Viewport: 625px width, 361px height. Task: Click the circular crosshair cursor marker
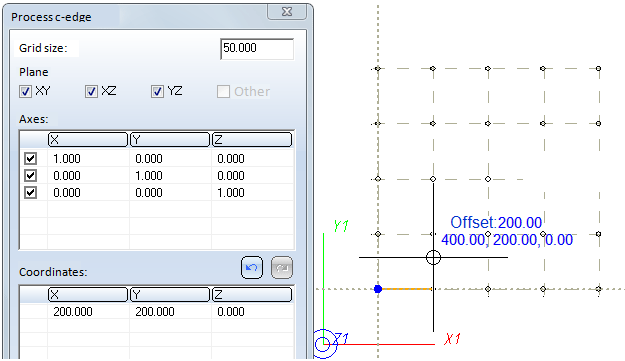pyautogui.click(x=433, y=257)
